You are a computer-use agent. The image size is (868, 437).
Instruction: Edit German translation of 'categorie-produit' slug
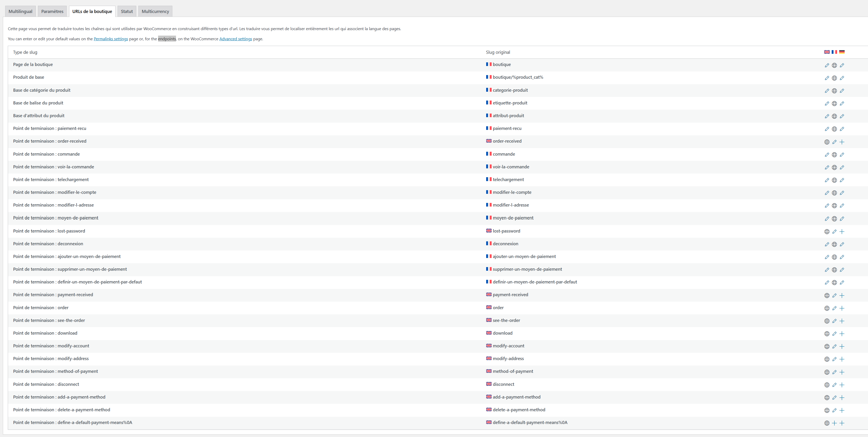(x=842, y=91)
